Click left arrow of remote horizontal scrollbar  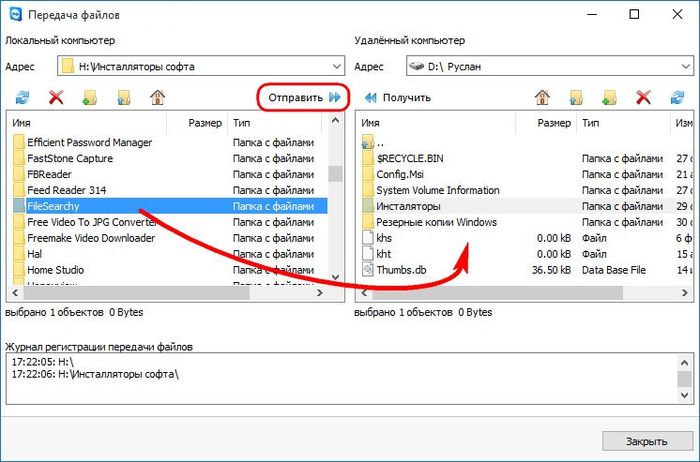click(x=364, y=293)
